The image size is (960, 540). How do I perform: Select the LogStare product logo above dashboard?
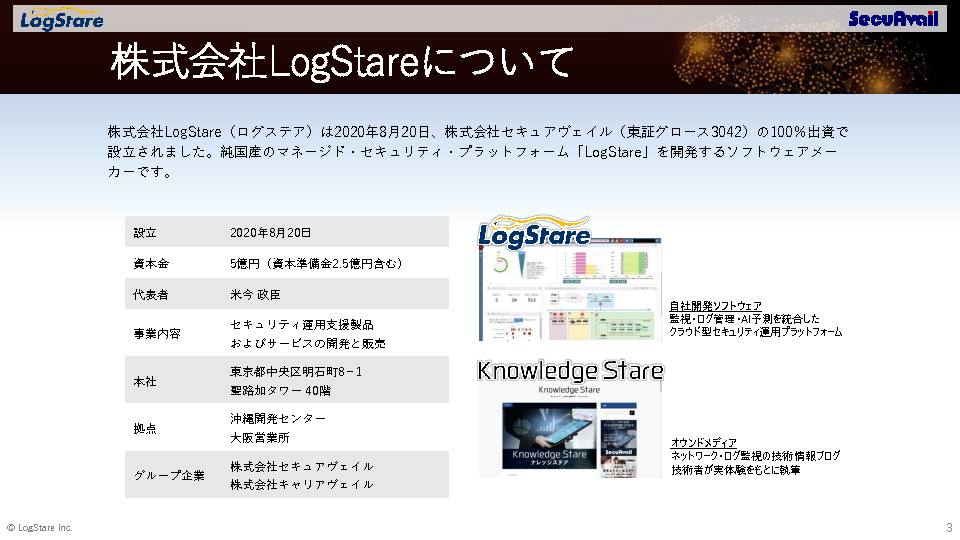tap(534, 233)
